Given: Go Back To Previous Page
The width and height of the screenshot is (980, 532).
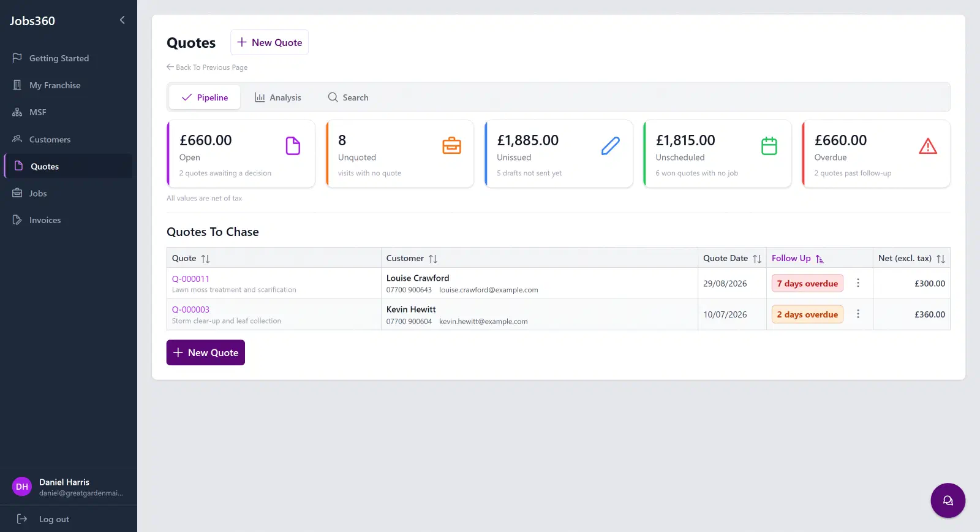Looking at the screenshot, I should (x=207, y=67).
